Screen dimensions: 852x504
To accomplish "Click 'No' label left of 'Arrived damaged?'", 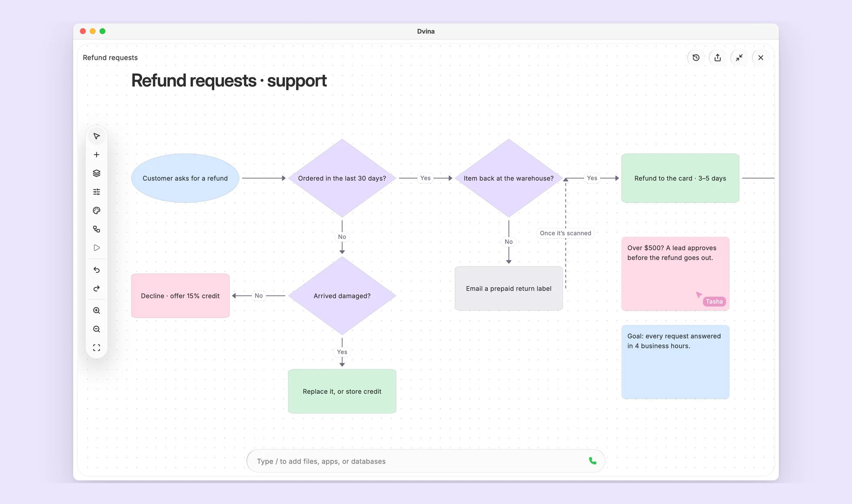I will click(x=259, y=295).
